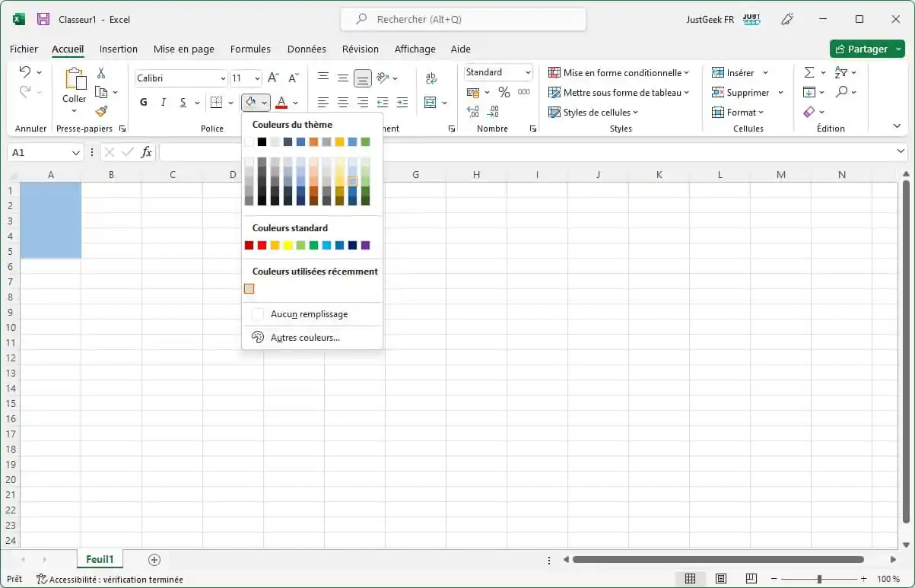915x588 pixels.
Task: Click the wrap text icon
Action: tap(431, 78)
